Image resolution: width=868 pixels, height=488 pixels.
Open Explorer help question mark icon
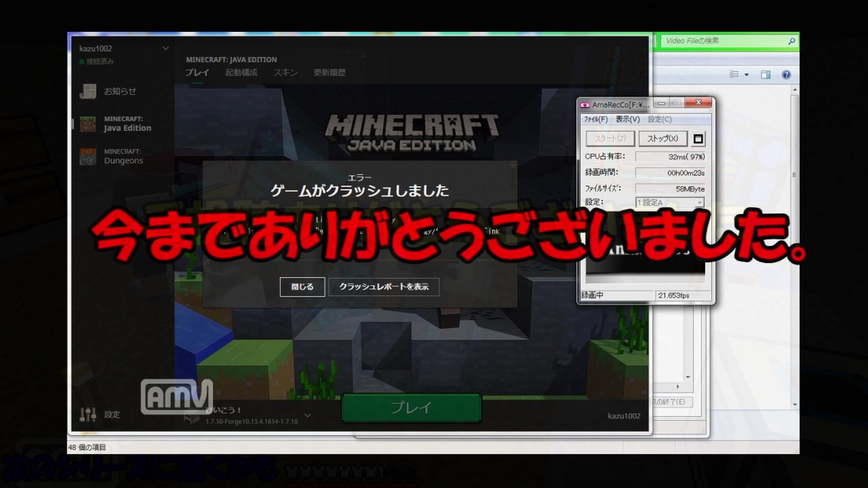pyautogui.click(x=787, y=75)
